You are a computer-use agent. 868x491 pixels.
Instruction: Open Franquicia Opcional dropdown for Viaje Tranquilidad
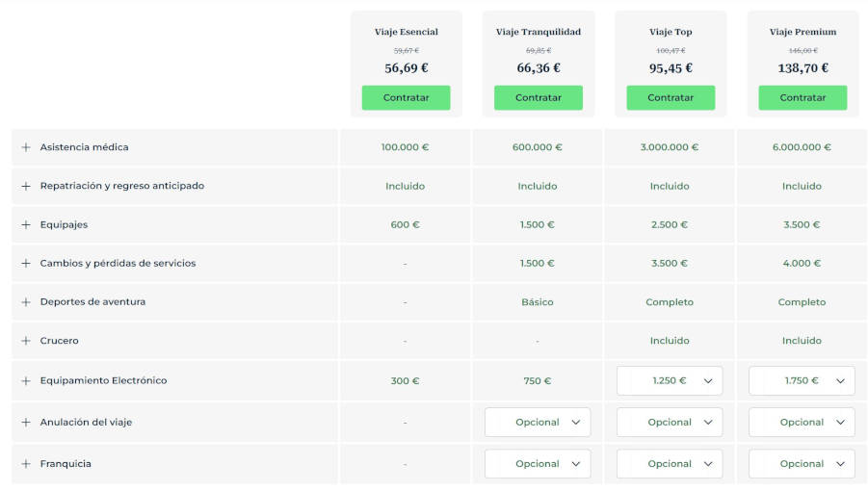point(537,463)
